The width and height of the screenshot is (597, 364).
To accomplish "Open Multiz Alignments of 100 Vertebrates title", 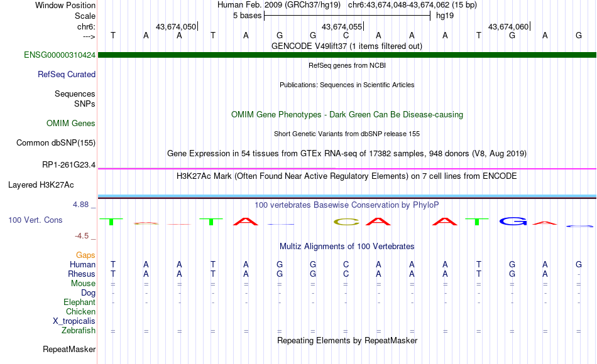I will click(347, 247).
